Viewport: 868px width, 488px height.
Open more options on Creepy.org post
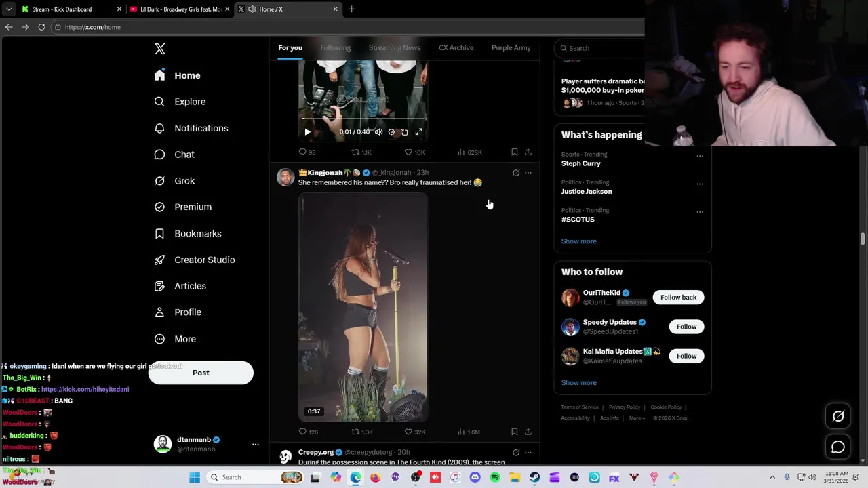[528, 452]
